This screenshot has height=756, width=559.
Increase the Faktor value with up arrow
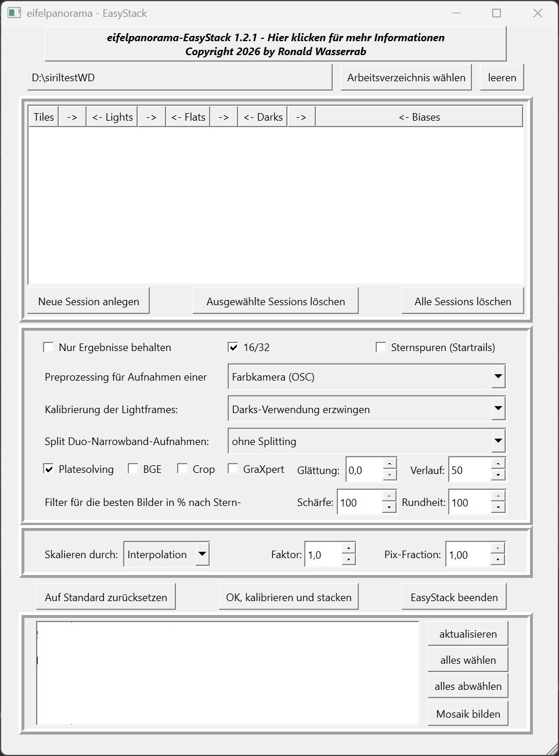pos(348,548)
